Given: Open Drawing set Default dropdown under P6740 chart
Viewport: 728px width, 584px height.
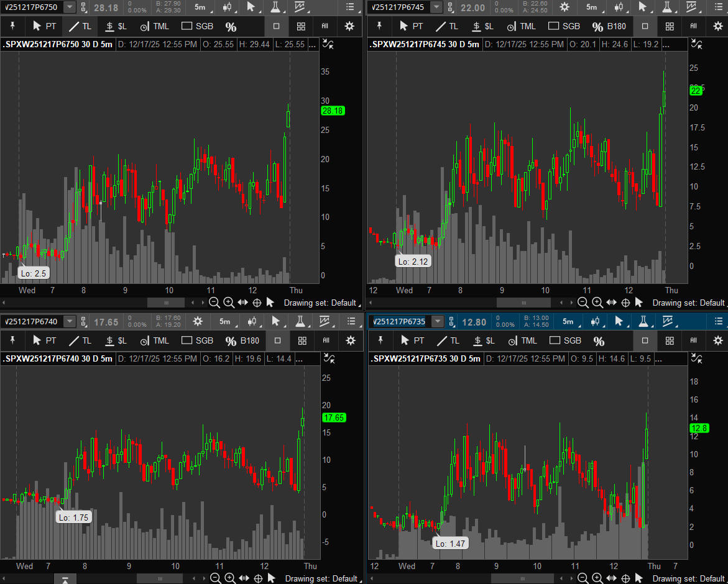Looking at the screenshot, I should pos(321,578).
